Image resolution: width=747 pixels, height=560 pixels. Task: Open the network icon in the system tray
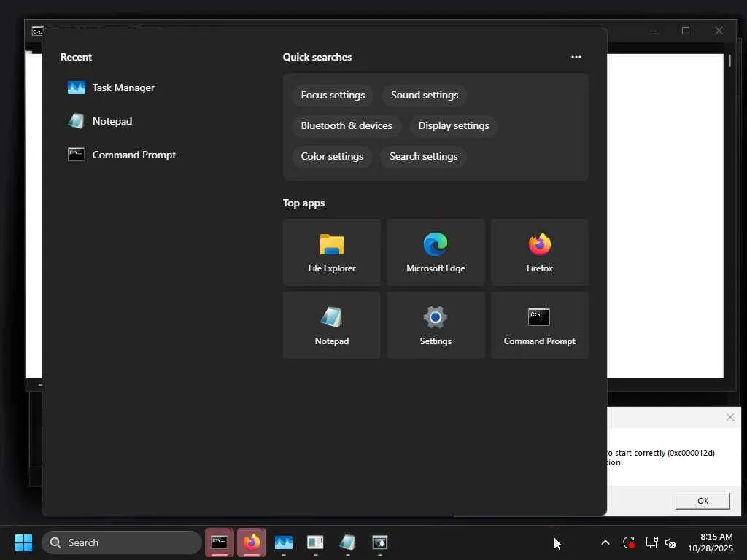(651, 542)
